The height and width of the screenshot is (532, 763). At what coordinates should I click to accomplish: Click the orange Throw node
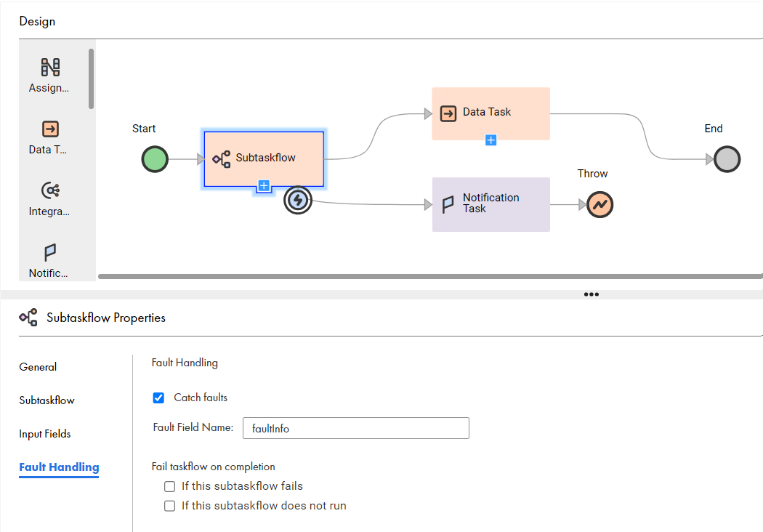pos(599,204)
